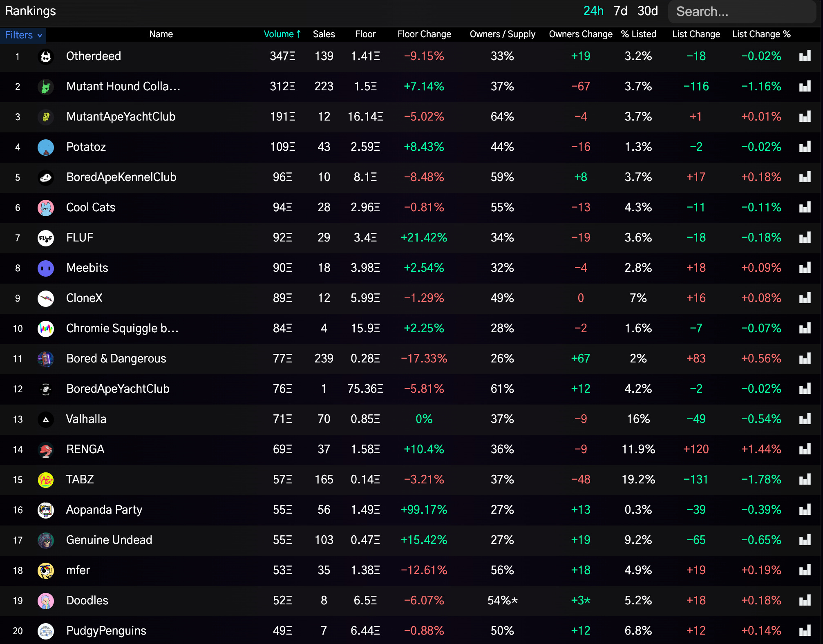The image size is (823, 644).
Task: Click the Doodles collection avatar
Action: [x=46, y=601]
